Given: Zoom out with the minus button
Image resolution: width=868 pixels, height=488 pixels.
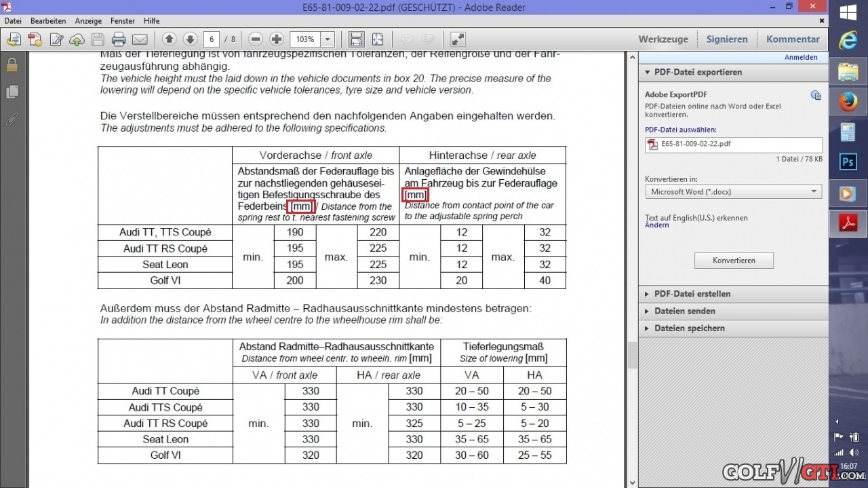Looking at the screenshot, I should pyautogui.click(x=255, y=39).
